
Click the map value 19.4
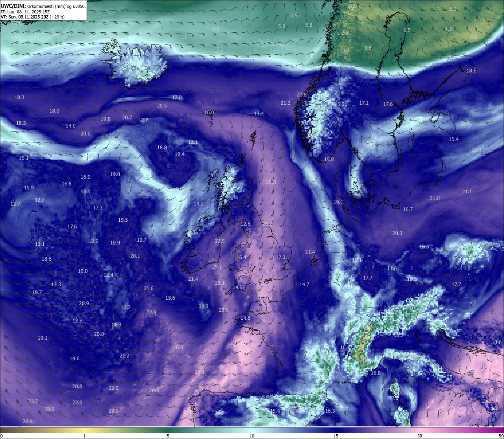click(180, 154)
